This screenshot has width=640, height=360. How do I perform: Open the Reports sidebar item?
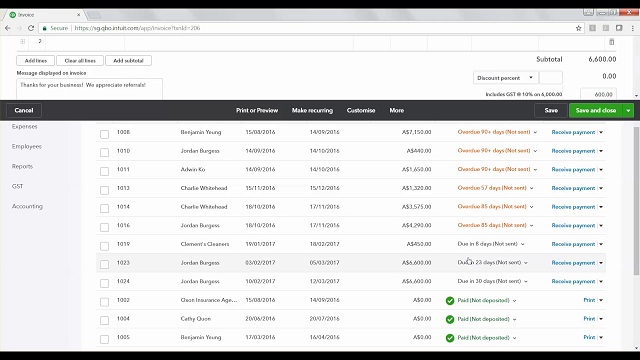click(22, 166)
